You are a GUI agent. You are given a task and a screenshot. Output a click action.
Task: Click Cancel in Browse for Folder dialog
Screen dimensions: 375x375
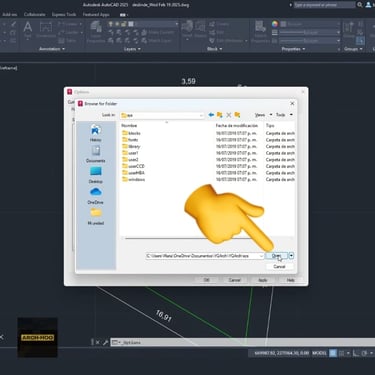(279, 267)
